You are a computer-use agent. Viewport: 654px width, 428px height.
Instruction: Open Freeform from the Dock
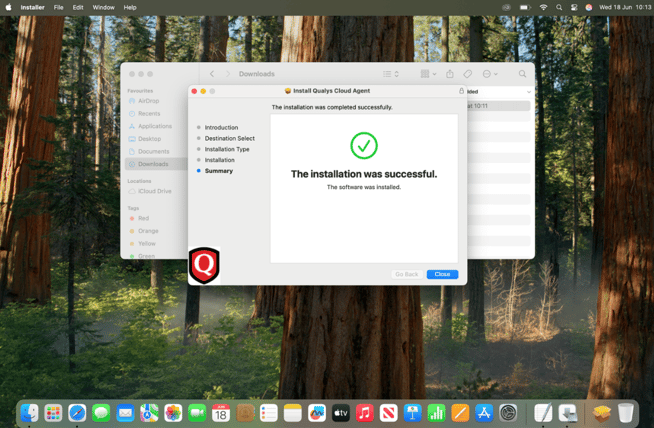(x=317, y=413)
